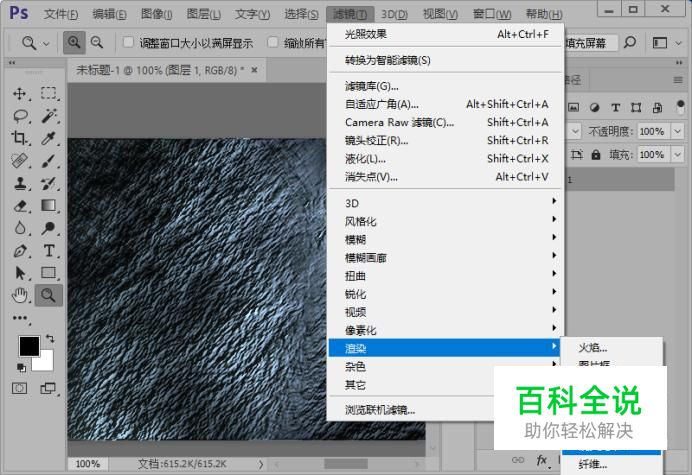Viewport: 692px width, 475px height.
Task: Close the 未标题-1 document tab
Action: [x=254, y=70]
